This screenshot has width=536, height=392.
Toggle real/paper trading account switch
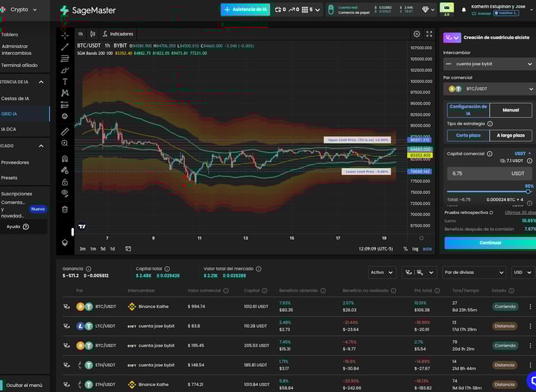331,10
